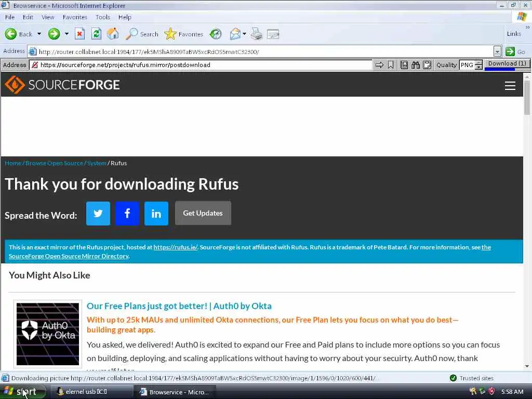This screenshot has height=399, width=532.
Task: Click the "Thank you for downloading Rufus" heading
Action: [x=122, y=184]
